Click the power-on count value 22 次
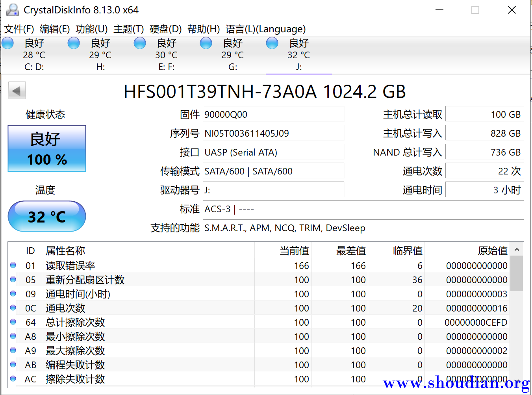The height and width of the screenshot is (395, 532). tap(484, 171)
